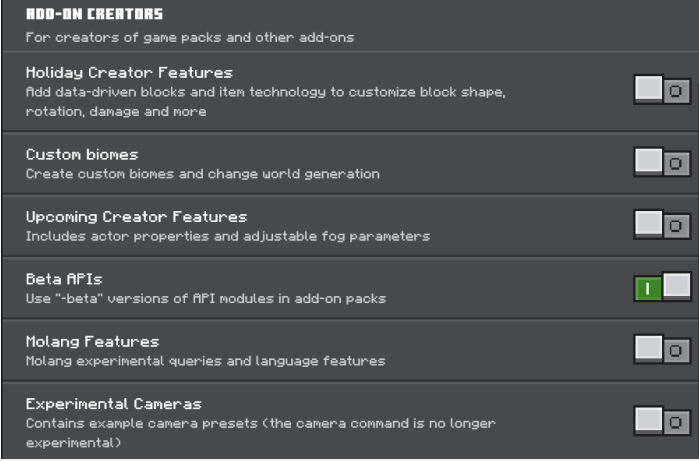
Task: Enable Upcoming Creator Features toggle
Action: point(662,226)
